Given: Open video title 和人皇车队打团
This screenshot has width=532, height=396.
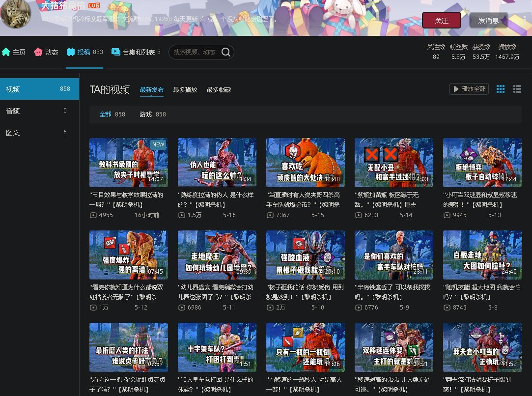Looking at the screenshot, I should click(216, 385).
